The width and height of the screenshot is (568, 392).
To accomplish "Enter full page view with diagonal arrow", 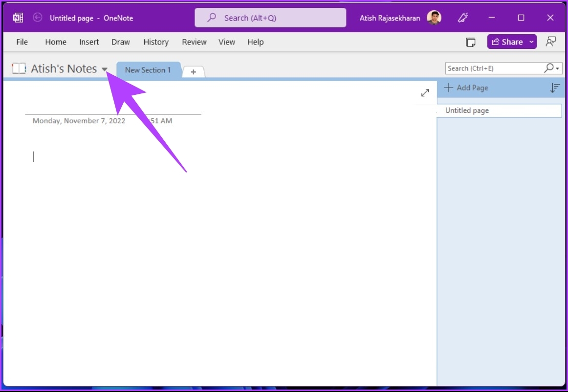I will pos(425,92).
